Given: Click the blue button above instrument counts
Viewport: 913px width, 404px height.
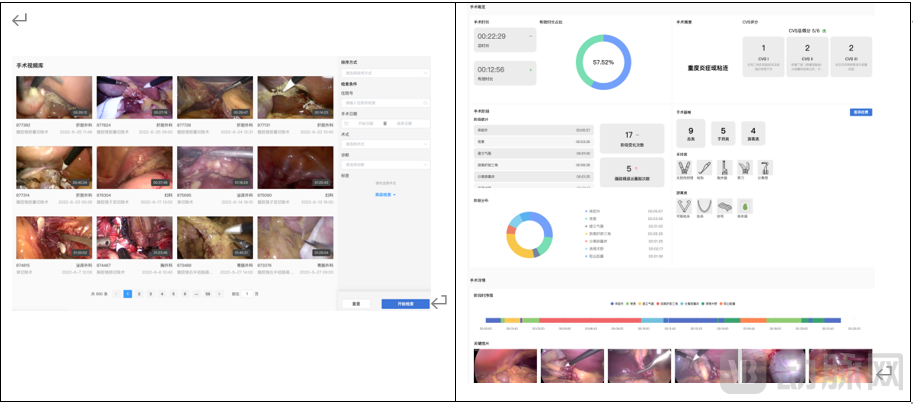Looking at the screenshot, I should point(858,112).
